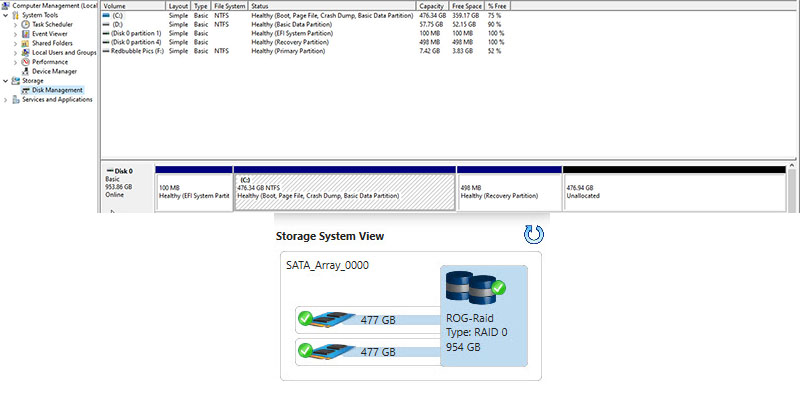The width and height of the screenshot is (800, 395).
Task: Expand the Shared Folders node
Action: click(15, 43)
